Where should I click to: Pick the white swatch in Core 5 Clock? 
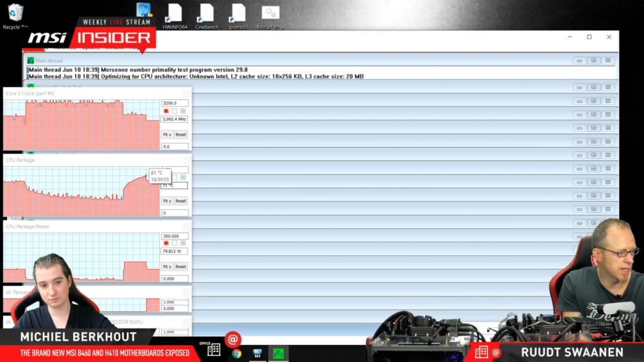coord(175,111)
